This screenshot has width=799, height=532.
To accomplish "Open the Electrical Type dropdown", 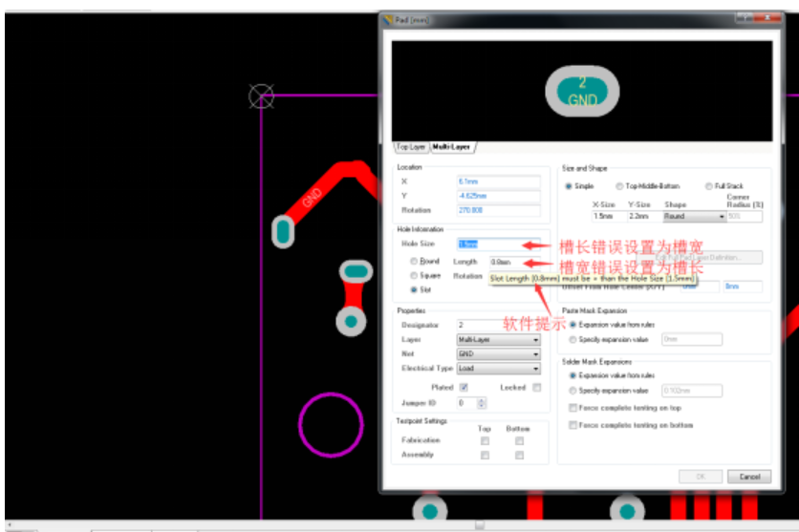I will coord(498,368).
